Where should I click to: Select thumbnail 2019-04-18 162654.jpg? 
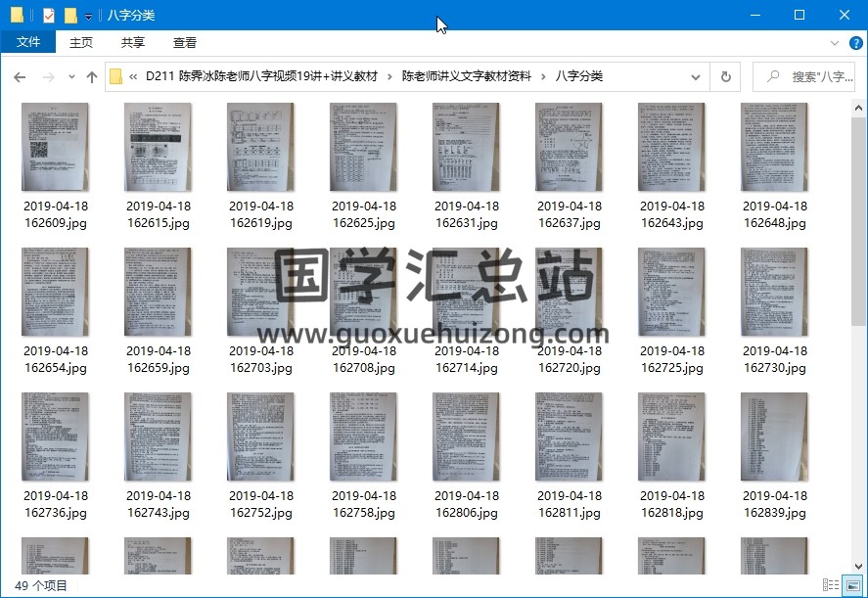tap(56, 292)
